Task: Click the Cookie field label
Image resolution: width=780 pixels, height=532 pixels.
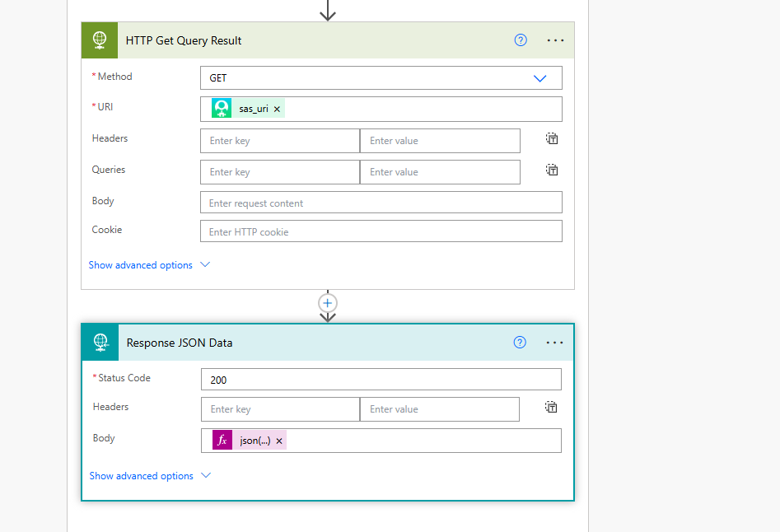Action: (x=107, y=230)
